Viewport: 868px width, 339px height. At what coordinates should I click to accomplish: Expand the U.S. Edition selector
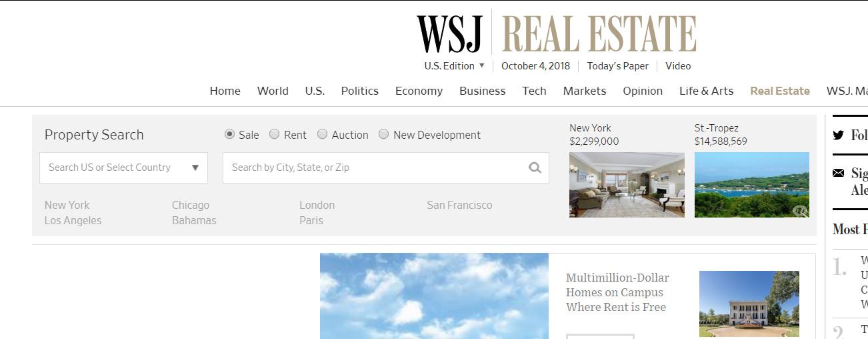tap(455, 66)
